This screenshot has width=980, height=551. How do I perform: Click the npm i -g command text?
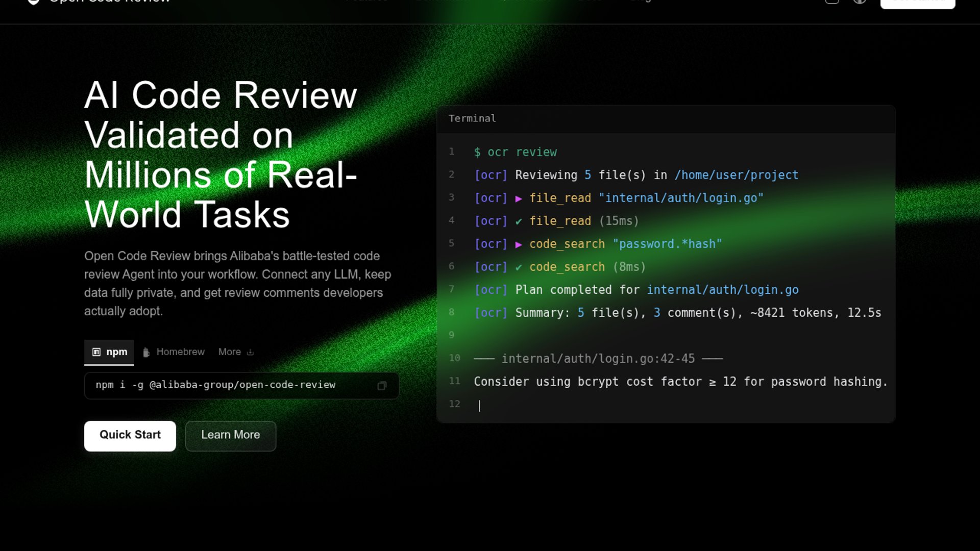215,385
